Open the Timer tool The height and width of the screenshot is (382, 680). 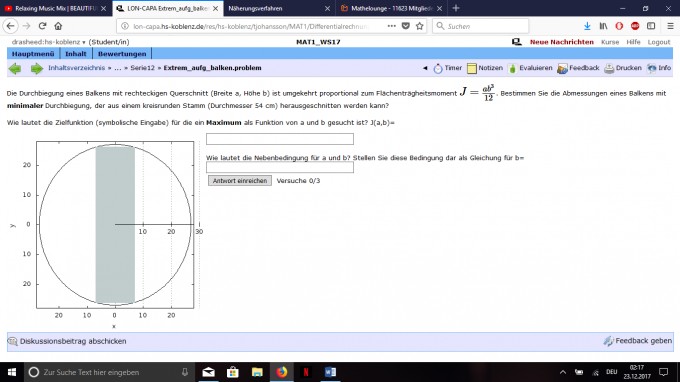click(448, 68)
